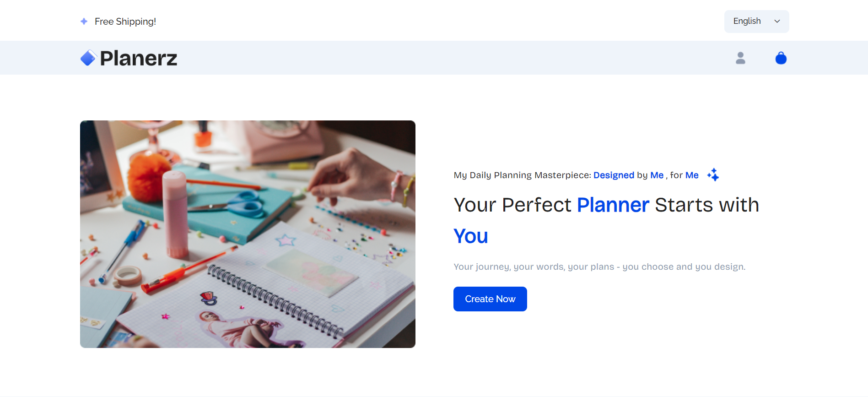Click the blue sparkles icon after tagline
The image size is (868, 397).
point(713,175)
